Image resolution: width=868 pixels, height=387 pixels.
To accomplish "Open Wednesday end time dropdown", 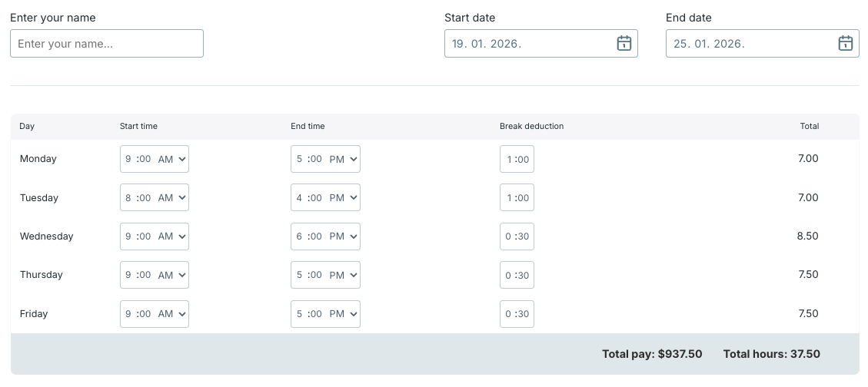I will tap(325, 237).
